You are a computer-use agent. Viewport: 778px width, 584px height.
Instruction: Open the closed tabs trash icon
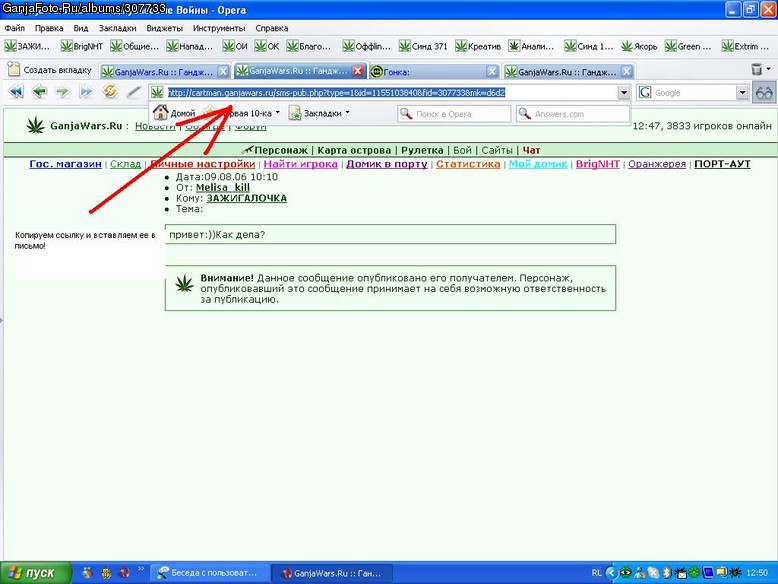757,69
